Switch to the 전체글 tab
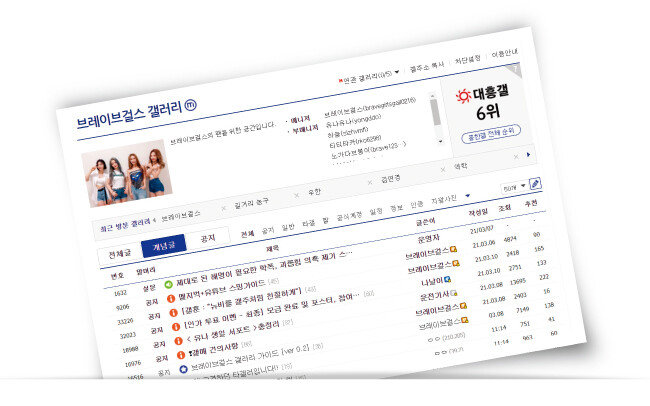The height and width of the screenshot is (406, 650). [120, 253]
